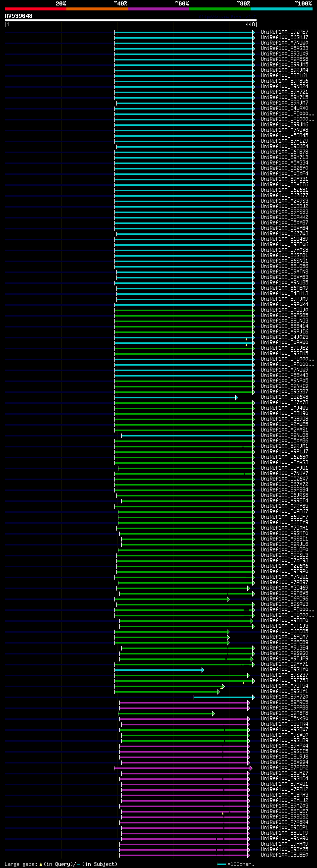Select label UniRef100_B4FU13
This screenshot has height=868, width=317.
pyautogui.click(x=284, y=293)
